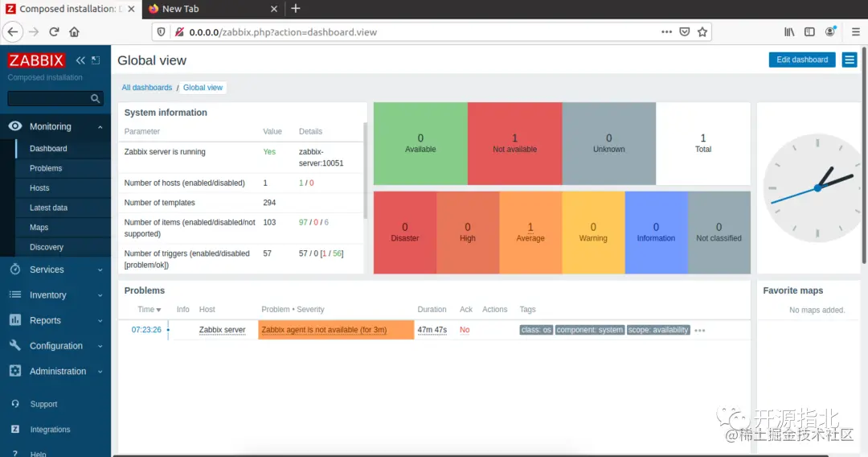Switch to the New Tab browser tab
The height and width of the screenshot is (457, 868).
point(213,9)
